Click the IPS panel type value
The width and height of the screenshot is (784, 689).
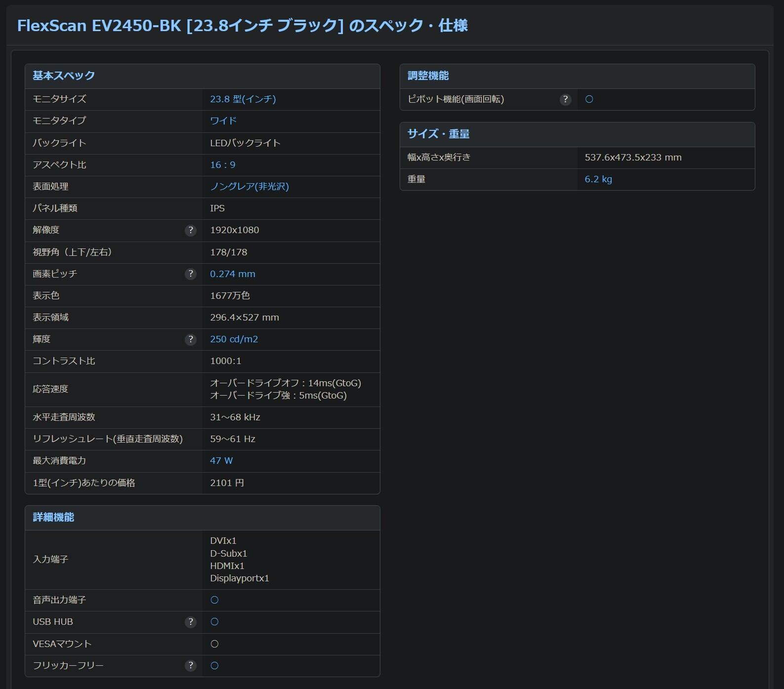coord(217,208)
